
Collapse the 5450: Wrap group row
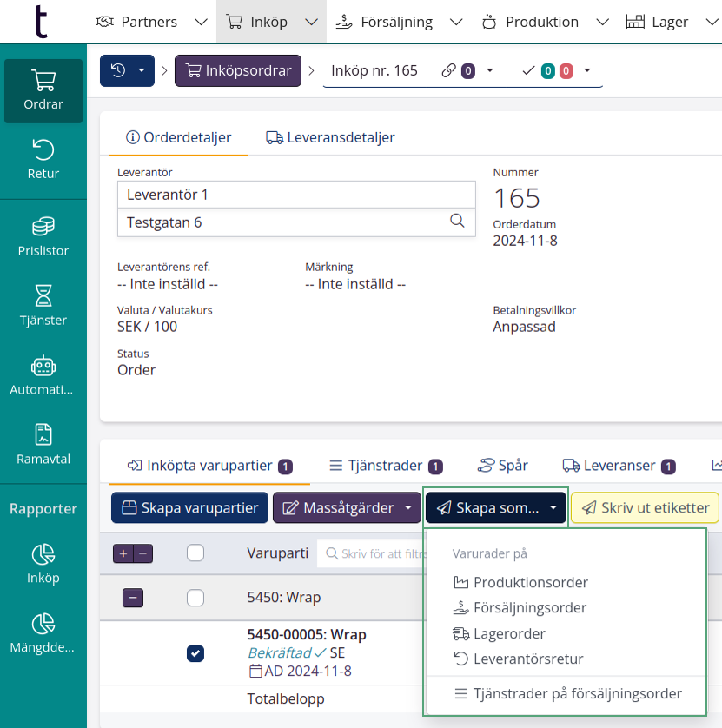point(133,598)
